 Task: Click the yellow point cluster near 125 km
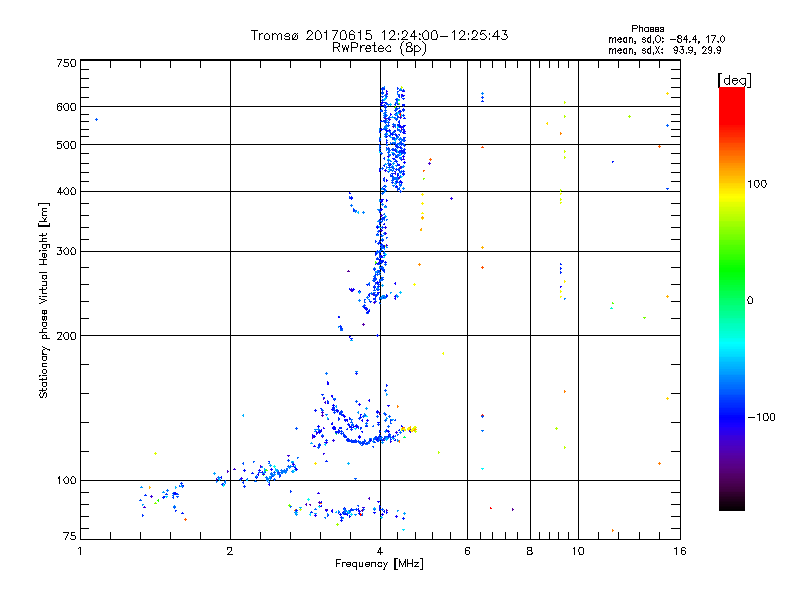pyautogui.click(x=411, y=428)
